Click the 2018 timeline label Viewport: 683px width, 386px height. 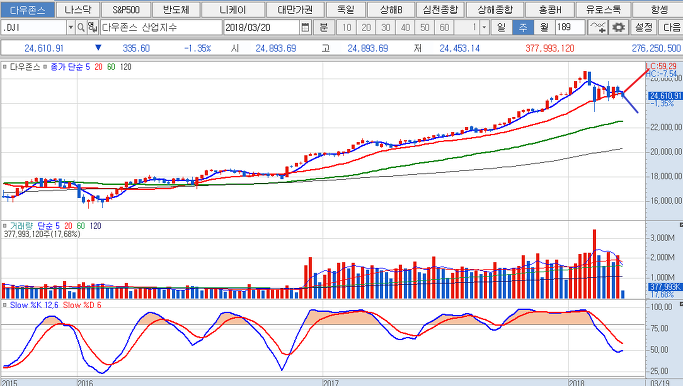[x=577, y=383]
